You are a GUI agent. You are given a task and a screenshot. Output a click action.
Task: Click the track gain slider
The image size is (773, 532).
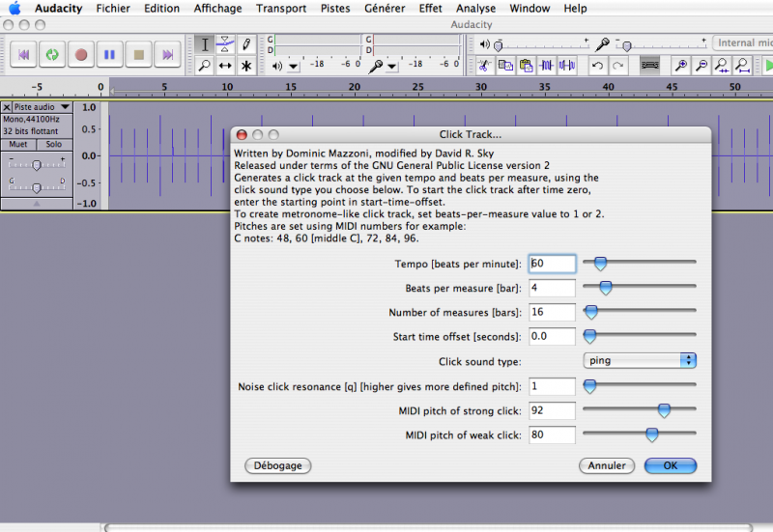pos(37,164)
